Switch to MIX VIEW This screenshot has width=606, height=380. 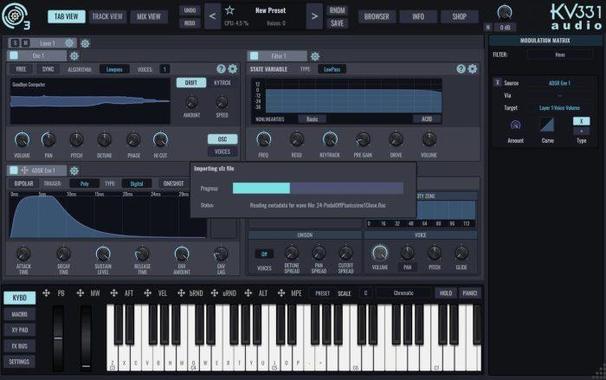(x=149, y=16)
